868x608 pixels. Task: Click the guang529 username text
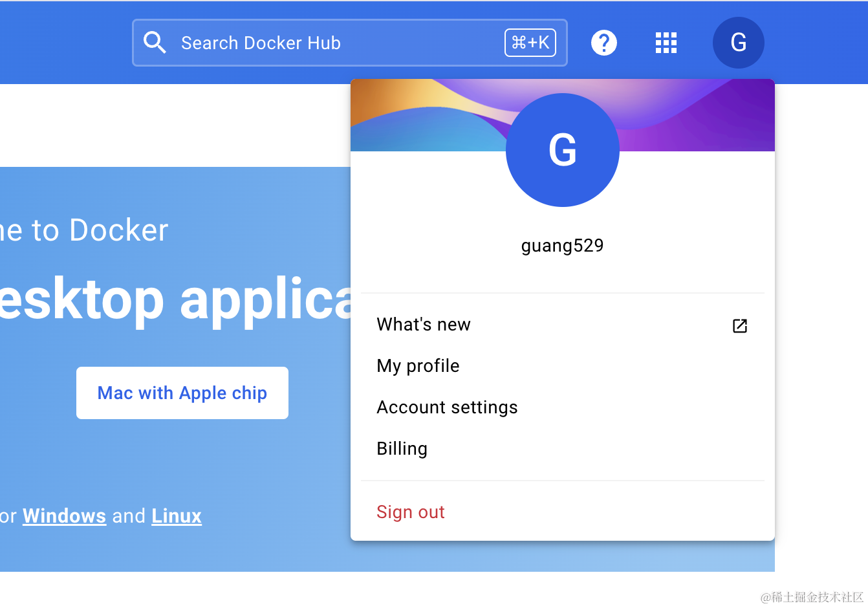(x=563, y=246)
